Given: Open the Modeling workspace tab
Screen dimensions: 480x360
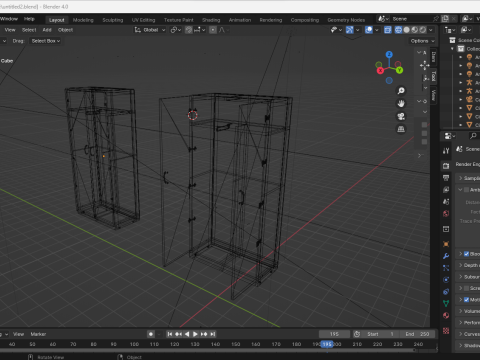Looking at the screenshot, I should (x=83, y=20).
